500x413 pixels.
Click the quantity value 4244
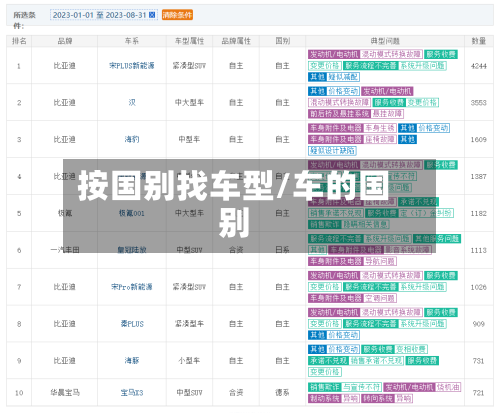pos(479,66)
